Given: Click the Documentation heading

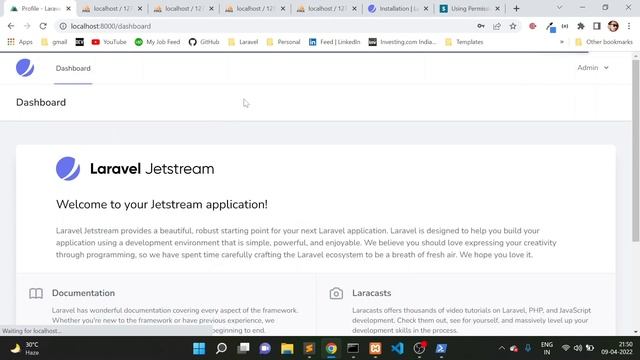Looking at the screenshot, I should coord(83,293).
